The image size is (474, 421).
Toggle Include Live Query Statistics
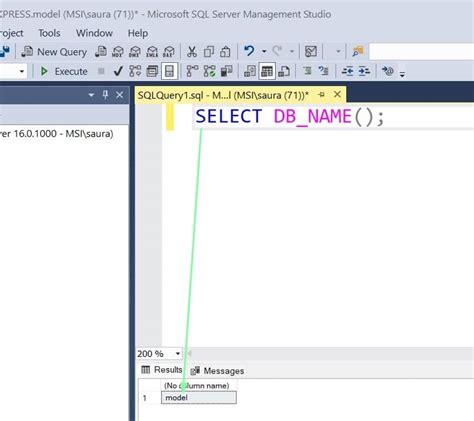tap(209, 71)
